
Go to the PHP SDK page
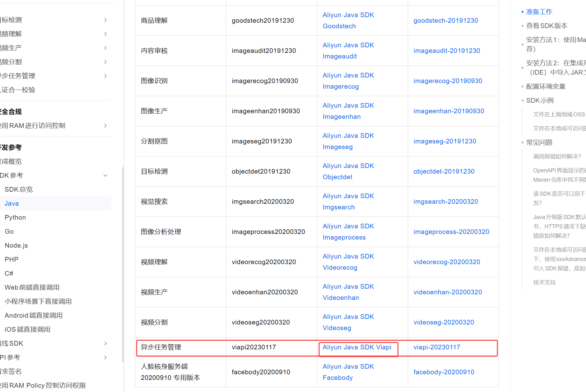pyautogui.click(x=12, y=259)
